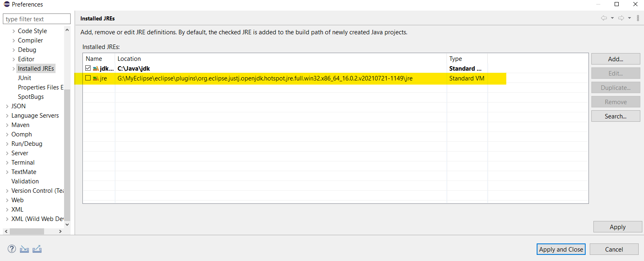Select JUnit in the preferences tree
The width and height of the screenshot is (644, 261).
point(24,78)
